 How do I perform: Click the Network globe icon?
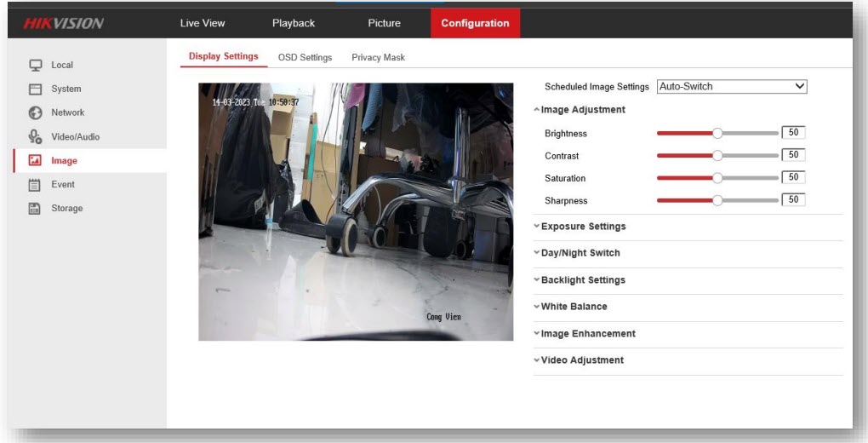click(x=36, y=112)
